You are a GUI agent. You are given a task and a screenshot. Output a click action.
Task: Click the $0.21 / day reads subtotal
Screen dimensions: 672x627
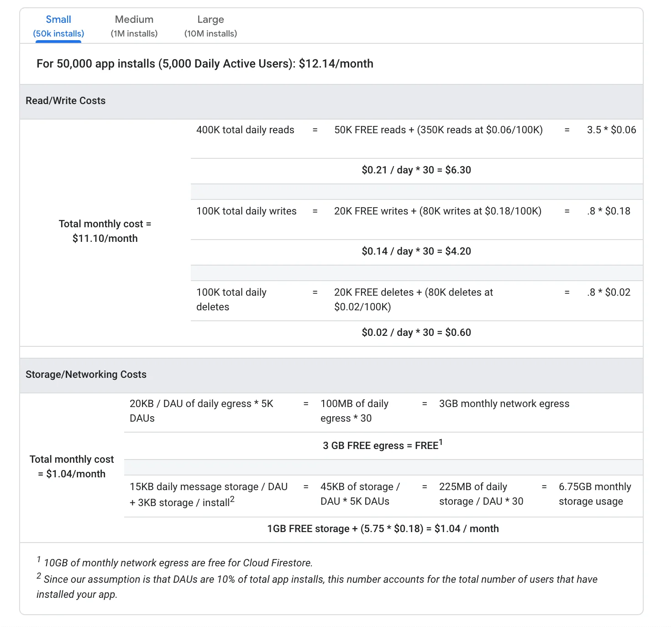pos(416,170)
